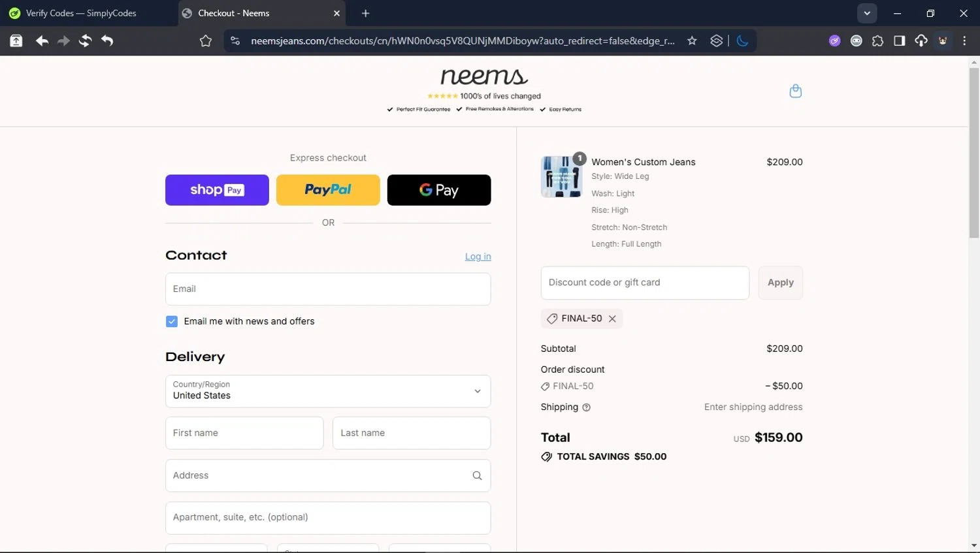Viewport: 980px width, 553px height.
Task: Click the Apply discount button
Action: click(x=780, y=283)
